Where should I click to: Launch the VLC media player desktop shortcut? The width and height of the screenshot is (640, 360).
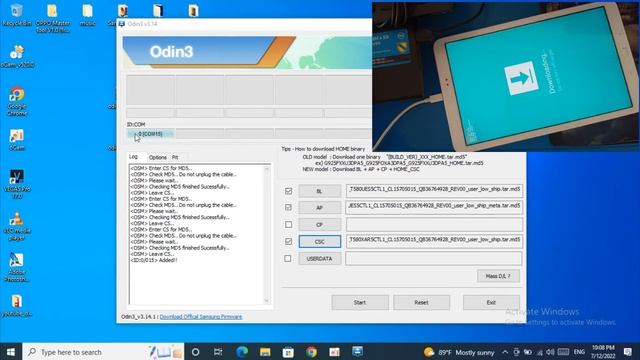point(17,227)
